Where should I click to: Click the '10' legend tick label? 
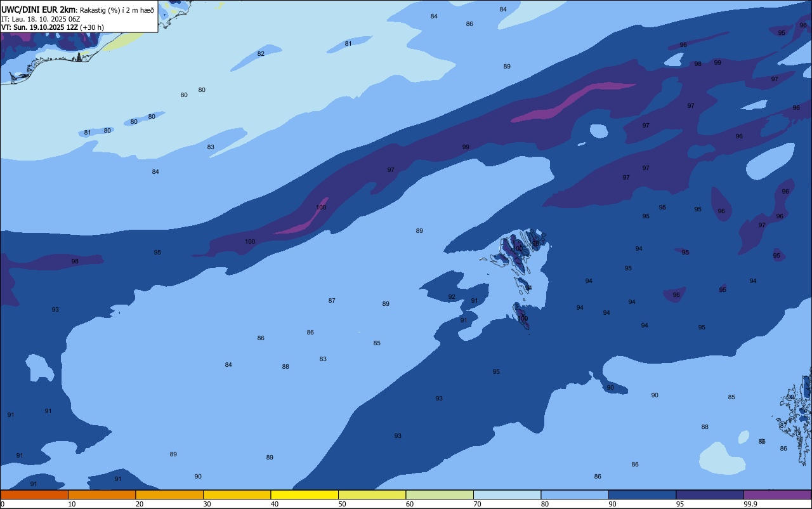72,504
